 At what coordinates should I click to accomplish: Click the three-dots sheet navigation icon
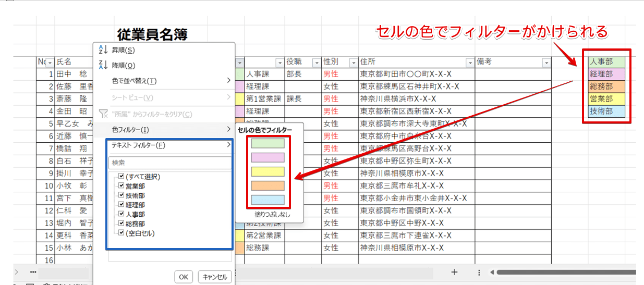point(33,272)
